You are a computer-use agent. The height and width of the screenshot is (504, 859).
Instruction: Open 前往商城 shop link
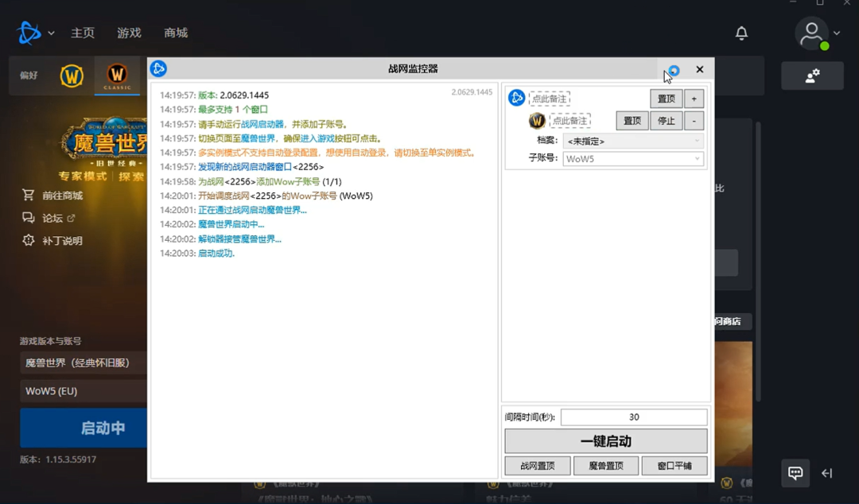pyautogui.click(x=63, y=196)
